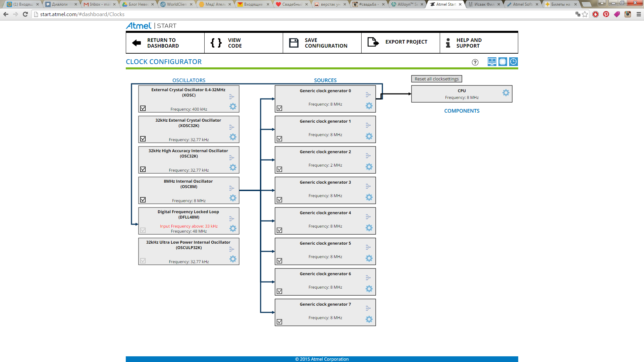
Task: Select the clock configurator icon
Action: click(x=513, y=62)
